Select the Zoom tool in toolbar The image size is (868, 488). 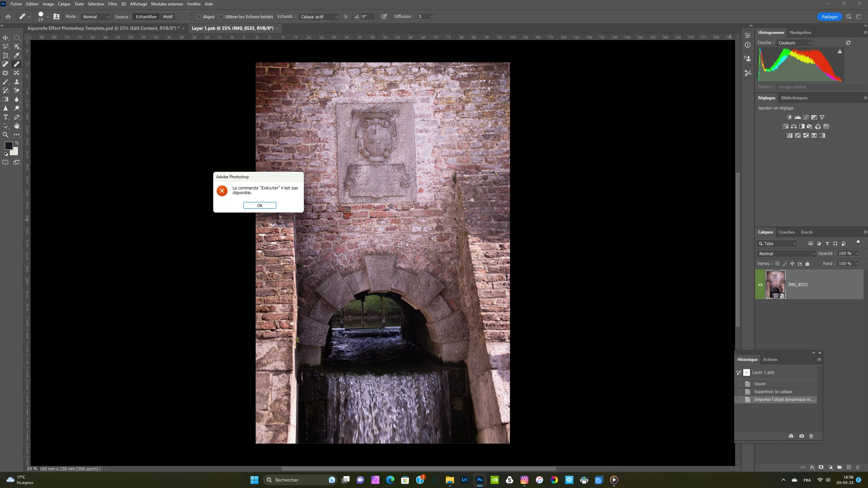tap(5, 135)
